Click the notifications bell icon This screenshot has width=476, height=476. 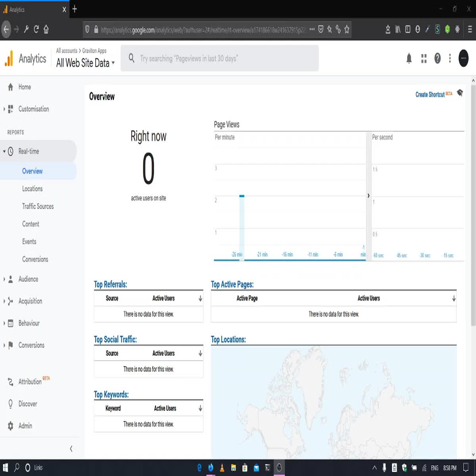point(409,59)
